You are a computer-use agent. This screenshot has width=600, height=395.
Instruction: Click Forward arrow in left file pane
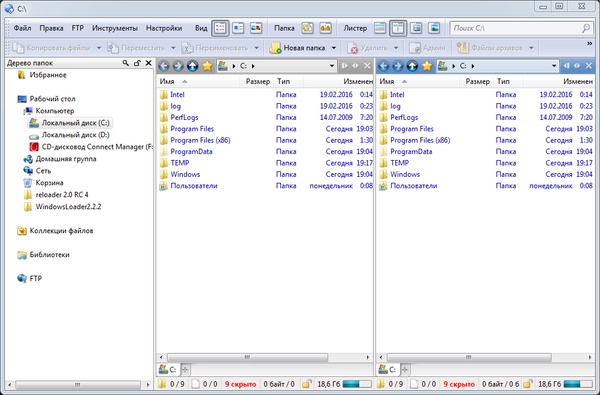click(178, 66)
